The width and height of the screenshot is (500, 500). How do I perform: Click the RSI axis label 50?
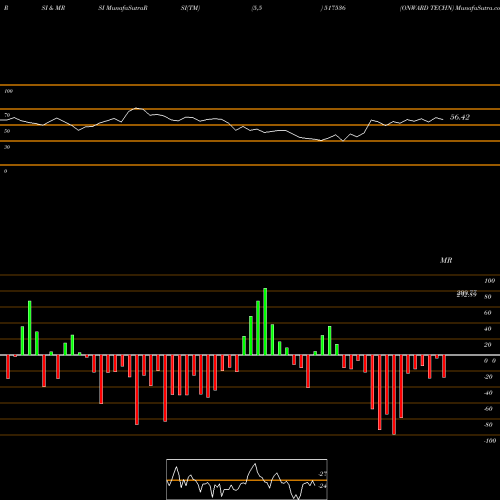(7, 131)
